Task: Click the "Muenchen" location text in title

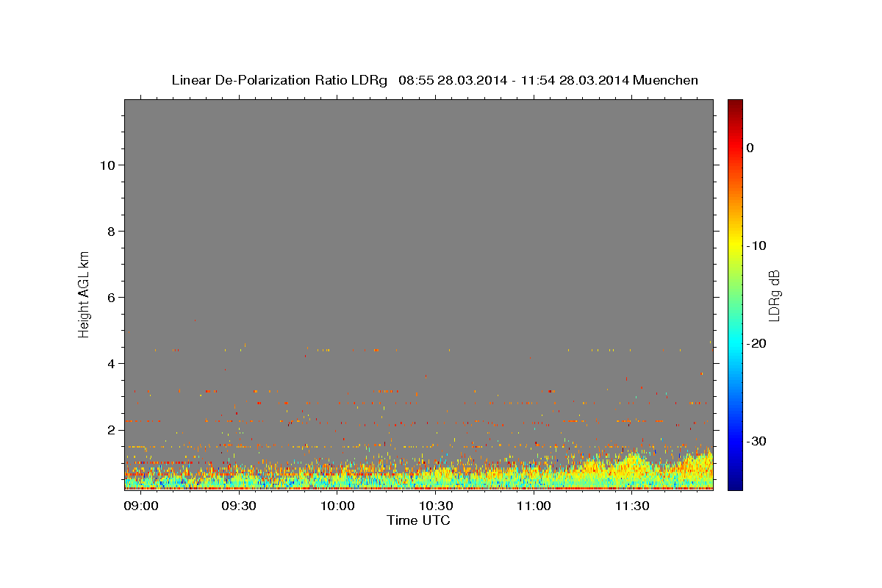Action: tap(666, 80)
